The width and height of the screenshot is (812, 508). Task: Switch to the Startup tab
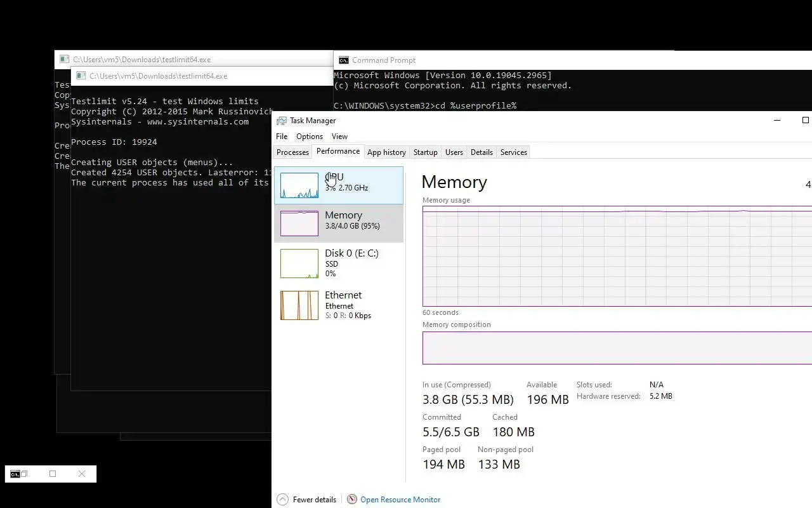point(426,152)
